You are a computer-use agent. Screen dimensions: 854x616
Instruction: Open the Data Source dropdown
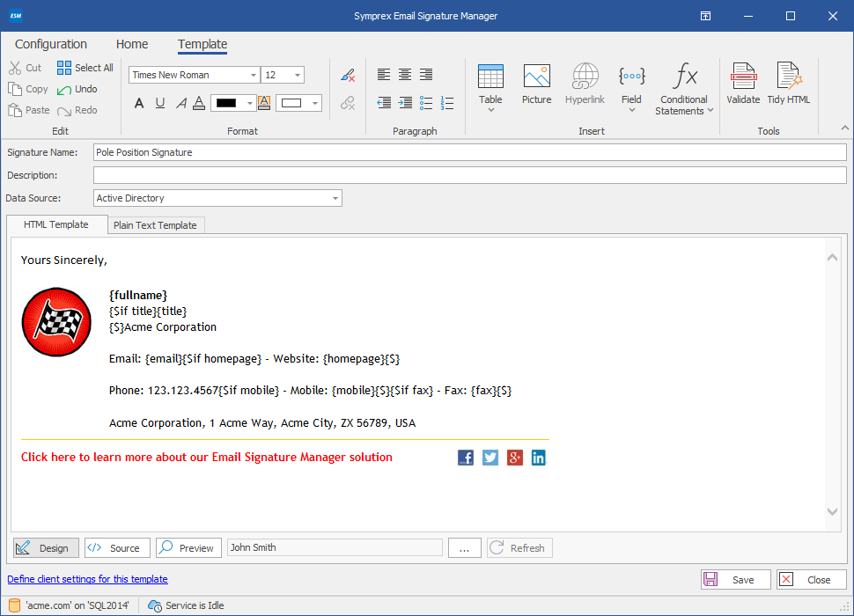tap(335, 198)
